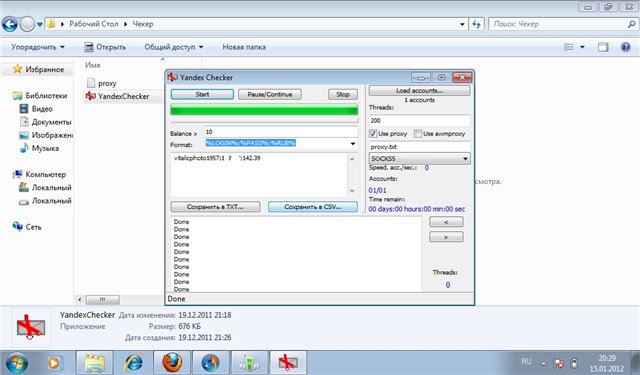Click the Start button in Yandex Checker
The width and height of the screenshot is (640, 375).
click(x=202, y=94)
